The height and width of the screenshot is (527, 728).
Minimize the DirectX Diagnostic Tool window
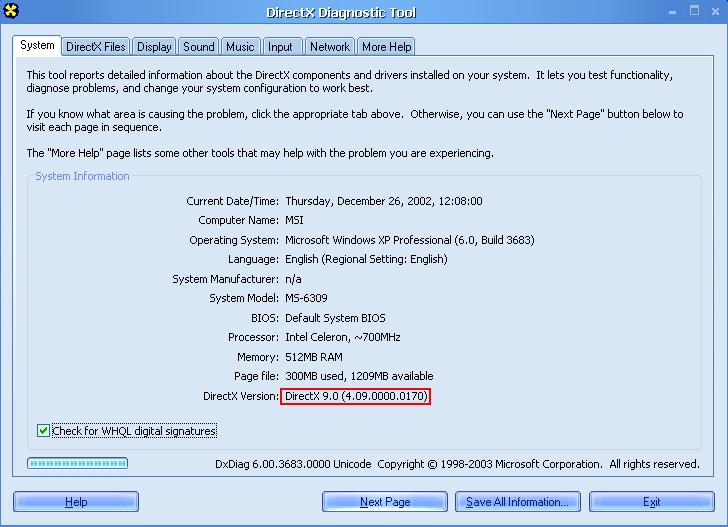(672, 12)
